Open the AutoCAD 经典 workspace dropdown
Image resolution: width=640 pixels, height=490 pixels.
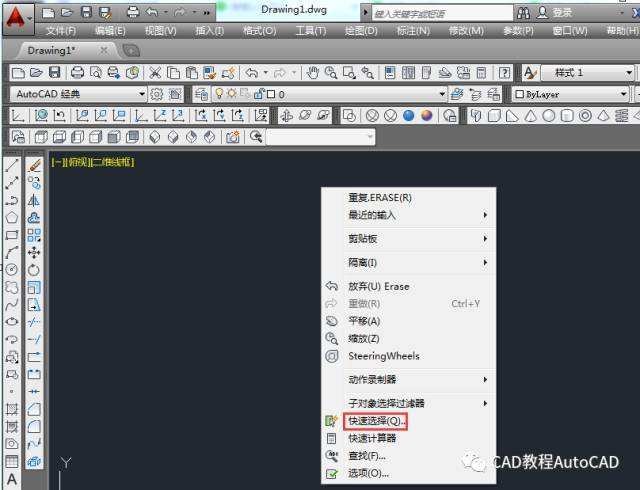tap(78, 94)
